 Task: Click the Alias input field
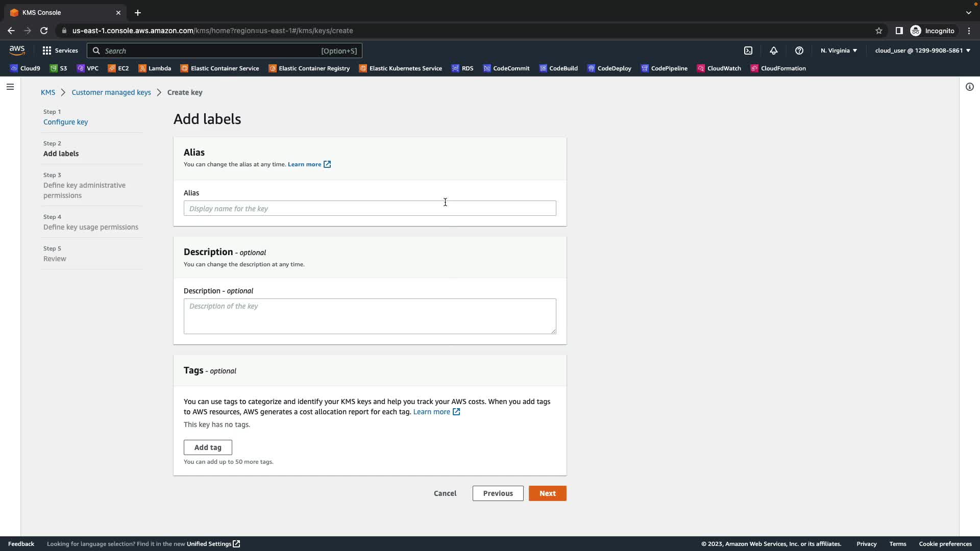click(x=370, y=208)
